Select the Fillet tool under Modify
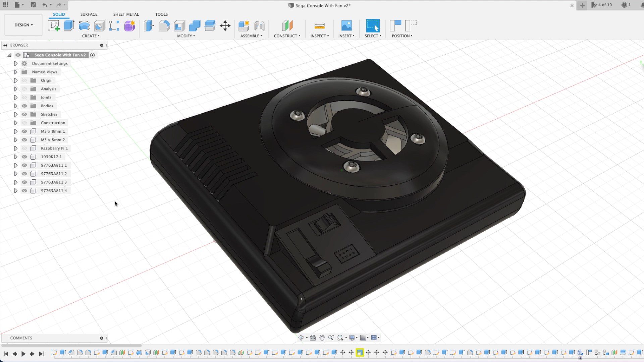Image resolution: width=644 pixels, height=362 pixels. 164,25
